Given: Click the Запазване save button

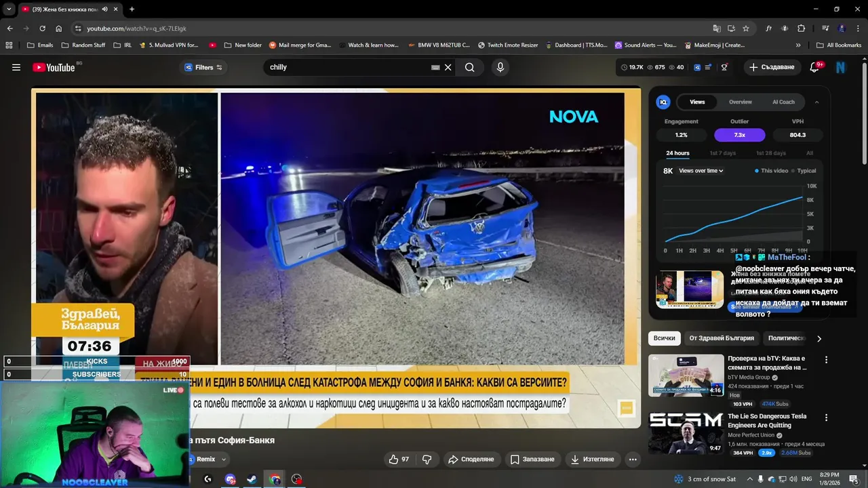Looking at the screenshot, I should pos(532,459).
